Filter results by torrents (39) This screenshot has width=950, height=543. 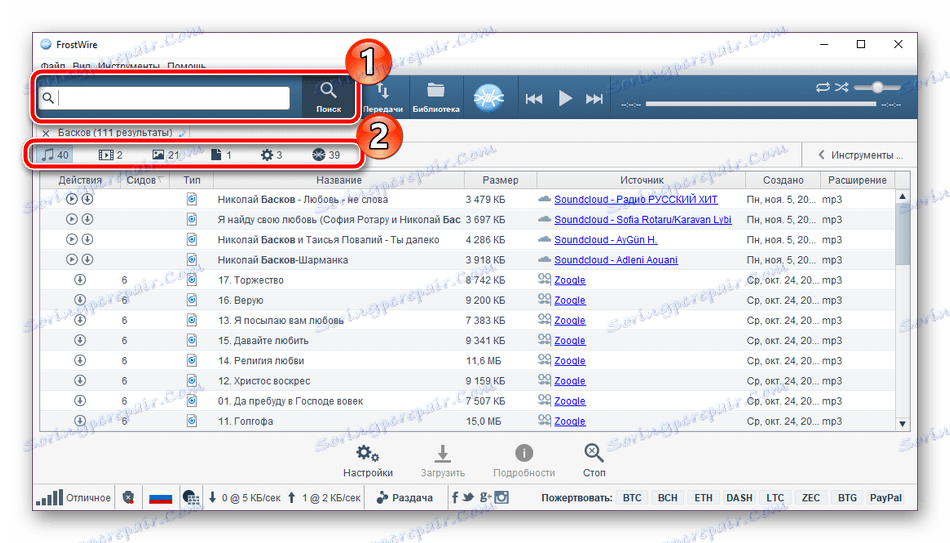(x=326, y=155)
